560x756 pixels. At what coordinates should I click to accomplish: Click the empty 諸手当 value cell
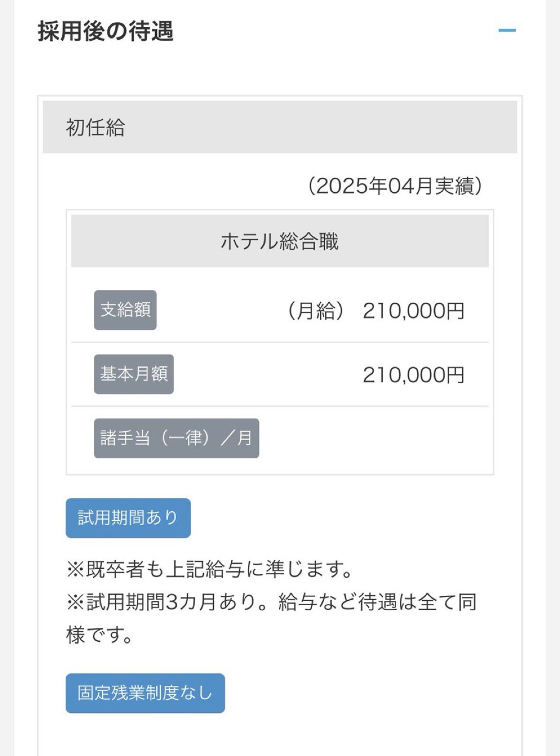pyautogui.click(x=374, y=438)
